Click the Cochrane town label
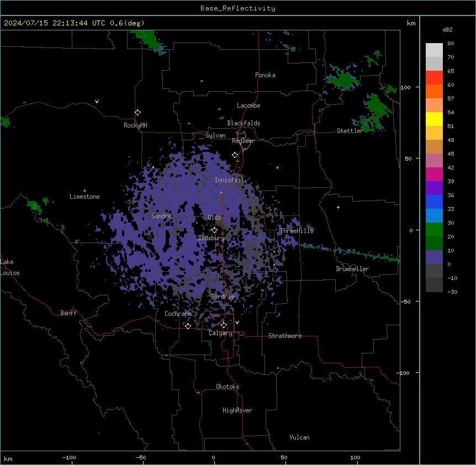The image size is (476, 465). pyautogui.click(x=178, y=314)
